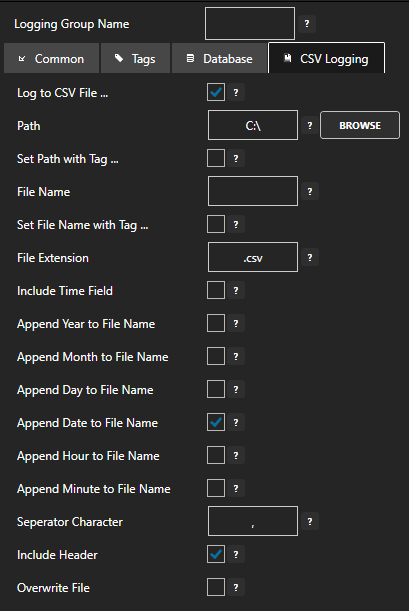Open help for Append Date to File Name
The height and width of the screenshot is (611, 409).
(x=236, y=422)
